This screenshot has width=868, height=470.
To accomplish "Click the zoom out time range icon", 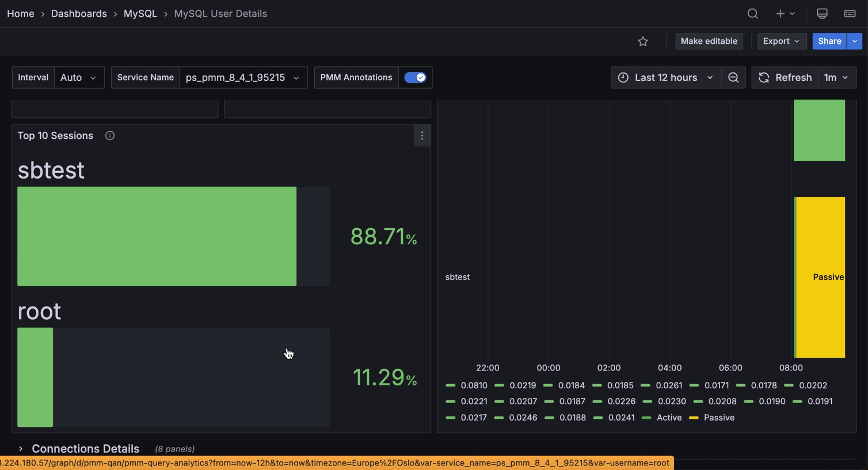I will pos(733,78).
